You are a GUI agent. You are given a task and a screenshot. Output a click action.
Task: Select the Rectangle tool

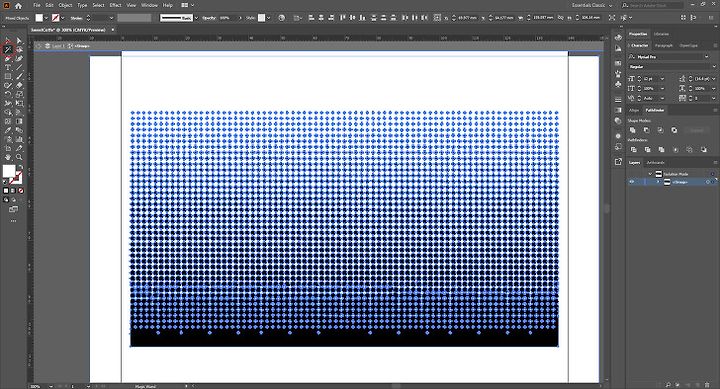(8, 76)
